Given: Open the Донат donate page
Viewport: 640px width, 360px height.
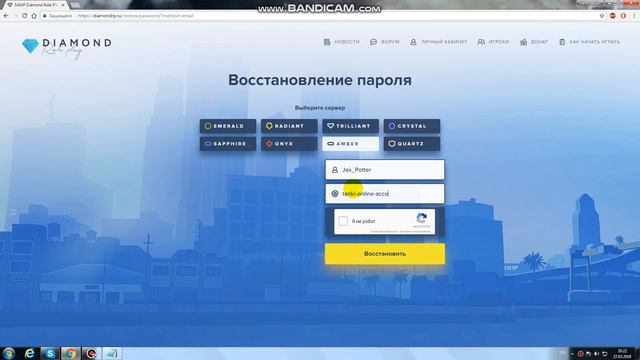Looking at the screenshot, I should [534, 42].
